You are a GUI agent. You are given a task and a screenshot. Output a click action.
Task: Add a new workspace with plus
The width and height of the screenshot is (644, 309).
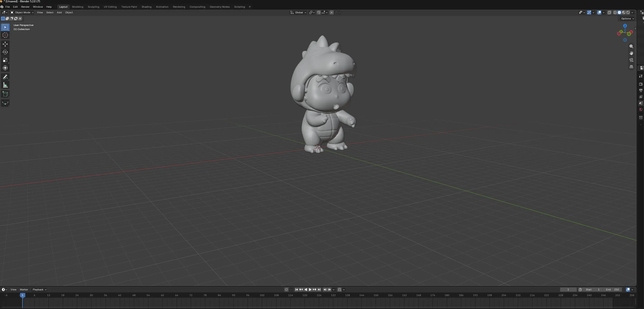coord(250,7)
